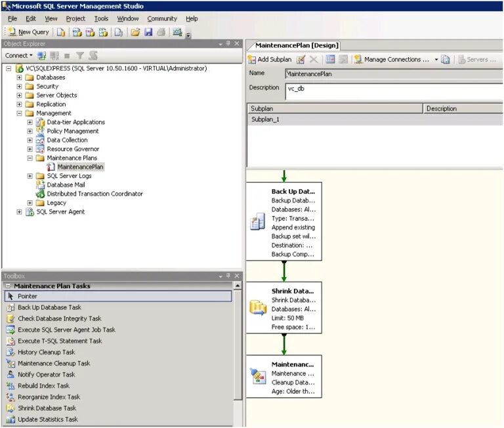Select Execute SQL Server Agent Job Task
This screenshot has width=504, height=428.
pyautogui.click(x=66, y=330)
